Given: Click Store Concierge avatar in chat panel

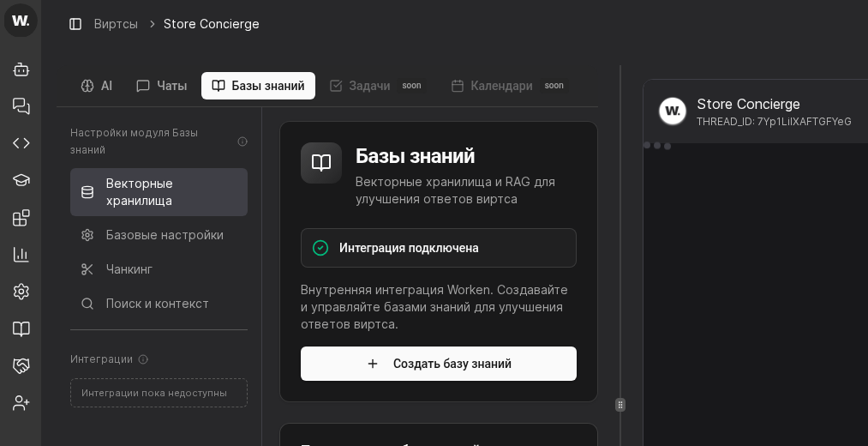Looking at the screenshot, I should click(673, 111).
